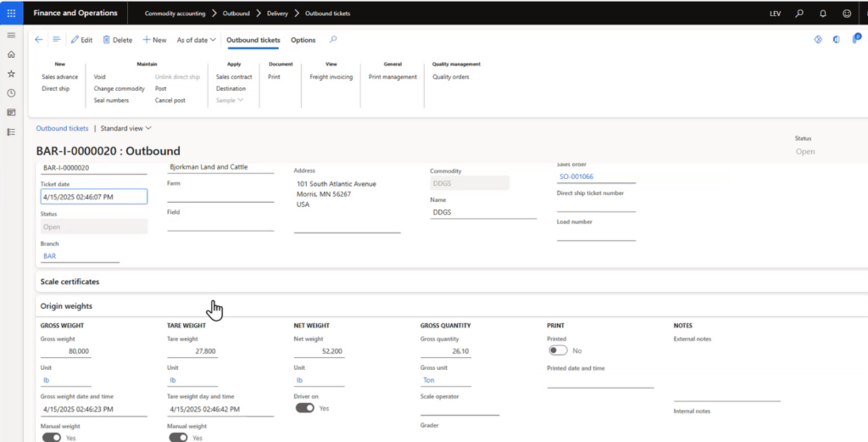The width and height of the screenshot is (868, 442).
Task: Open the As of date dropdown
Action: (196, 40)
